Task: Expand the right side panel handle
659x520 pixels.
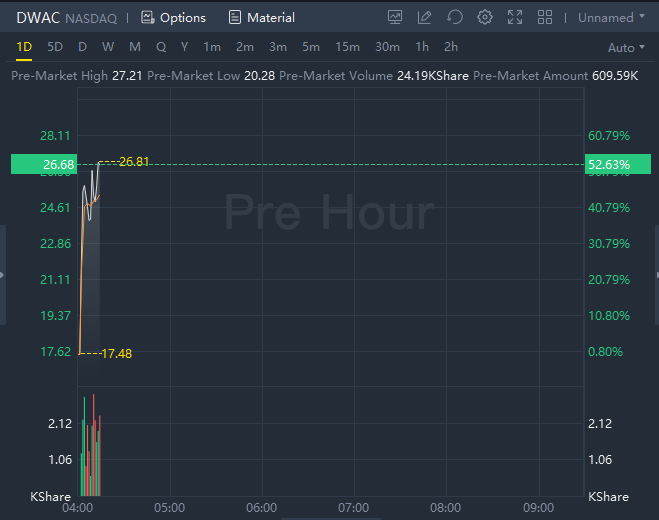Action: 657,275
